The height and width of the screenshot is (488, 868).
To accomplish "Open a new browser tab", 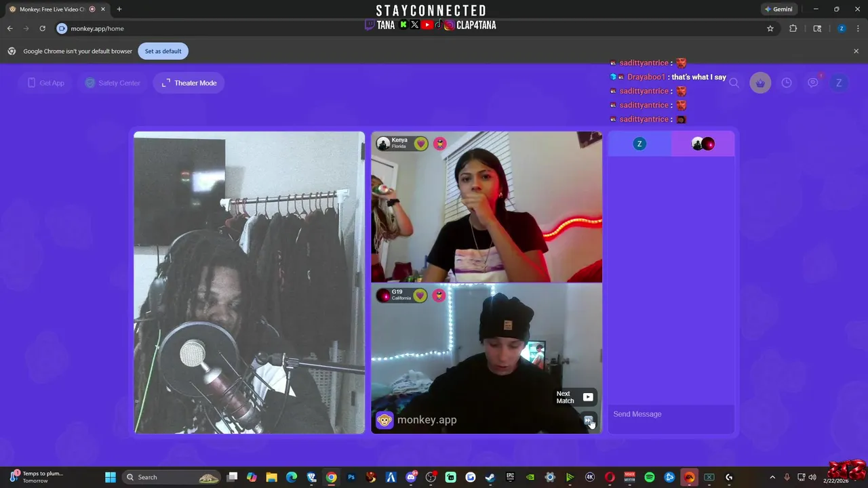I will pyautogui.click(x=119, y=9).
